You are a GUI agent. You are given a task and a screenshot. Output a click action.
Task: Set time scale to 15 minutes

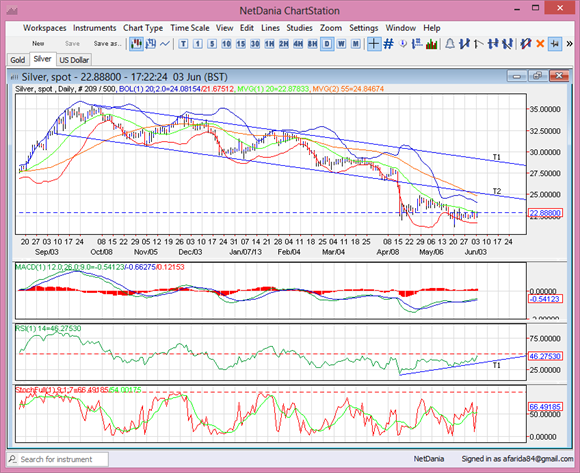[241, 44]
